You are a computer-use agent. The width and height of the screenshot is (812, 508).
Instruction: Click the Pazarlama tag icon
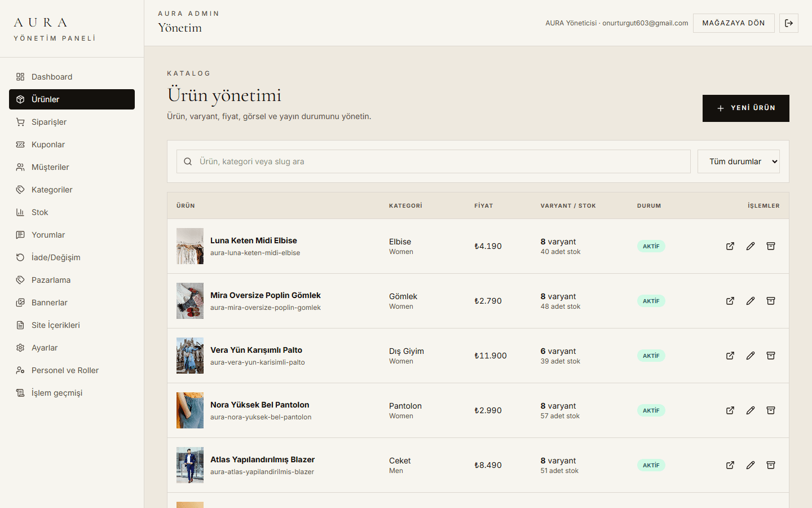coord(20,280)
